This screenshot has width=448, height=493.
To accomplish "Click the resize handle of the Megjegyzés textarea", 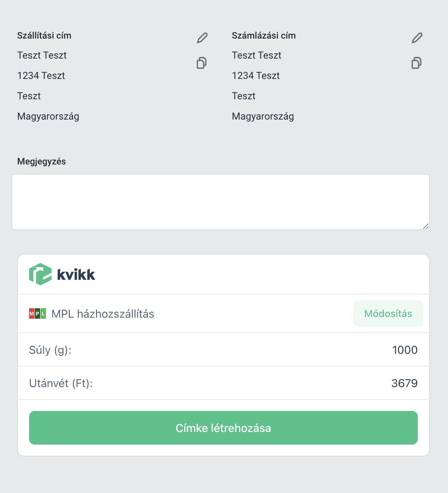I will [x=426, y=226].
